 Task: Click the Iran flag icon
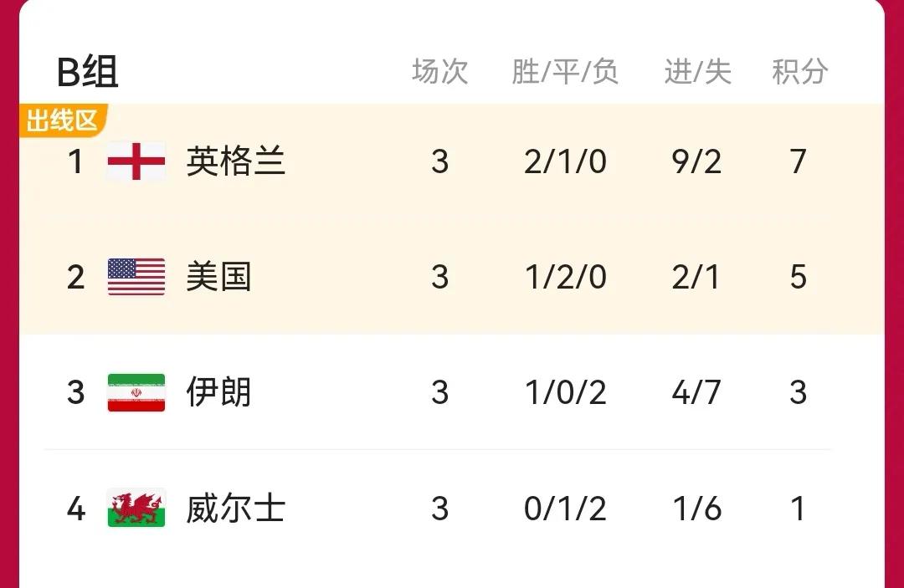point(136,392)
